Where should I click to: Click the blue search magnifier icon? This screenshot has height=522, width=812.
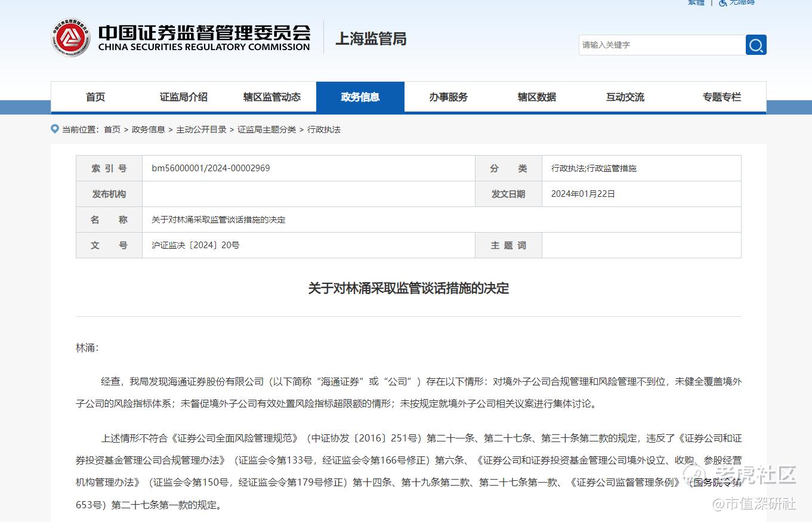click(x=756, y=45)
